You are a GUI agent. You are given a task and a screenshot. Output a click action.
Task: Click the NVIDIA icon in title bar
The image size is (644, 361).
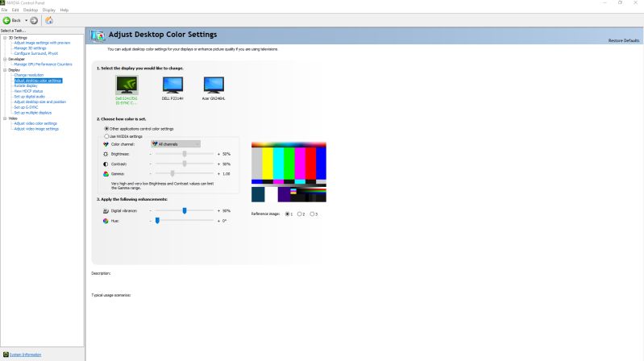click(2, 3)
